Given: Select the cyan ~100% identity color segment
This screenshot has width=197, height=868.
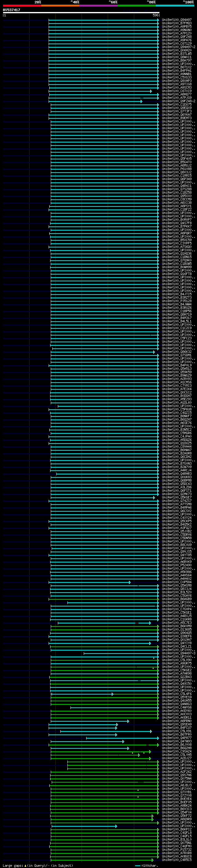Looking at the screenshot, I should [175, 6].
